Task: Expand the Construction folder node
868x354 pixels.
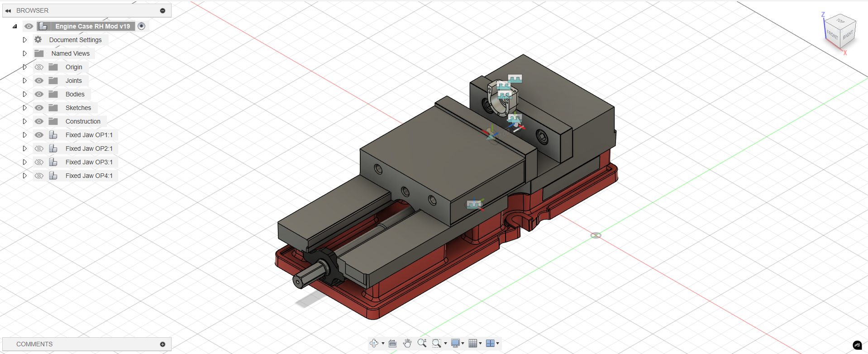Action: click(x=25, y=121)
